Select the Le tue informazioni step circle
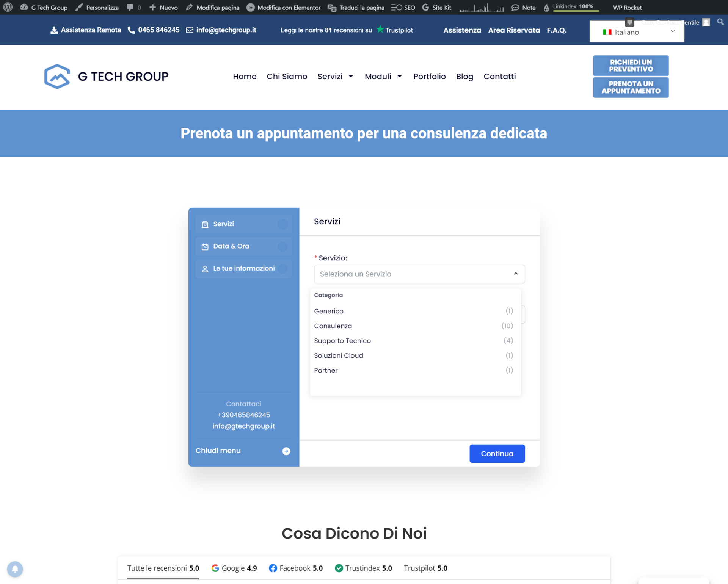Screen dimensions: 728x584 282,268
